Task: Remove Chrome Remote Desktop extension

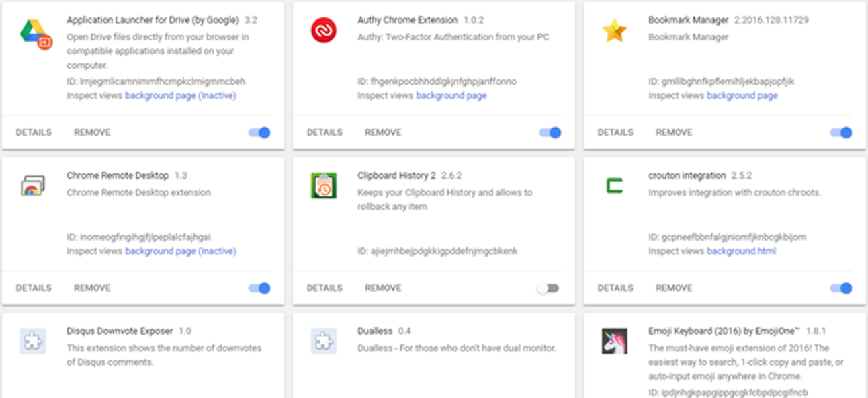Action: pyautogui.click(x=92, y=288)
